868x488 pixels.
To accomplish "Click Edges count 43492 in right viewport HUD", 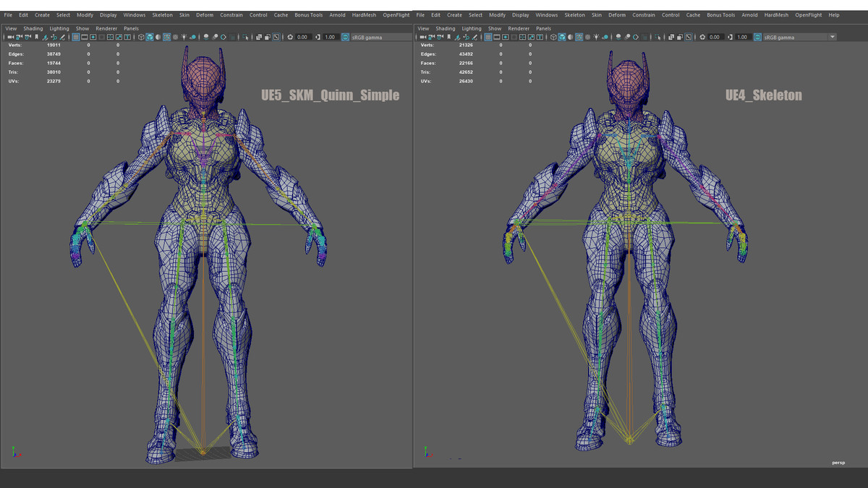I will click(x=466, y=54).
